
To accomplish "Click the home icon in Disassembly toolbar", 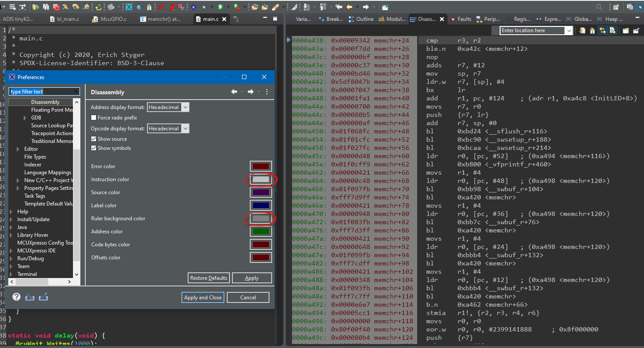I will click(x=591, y=30).
